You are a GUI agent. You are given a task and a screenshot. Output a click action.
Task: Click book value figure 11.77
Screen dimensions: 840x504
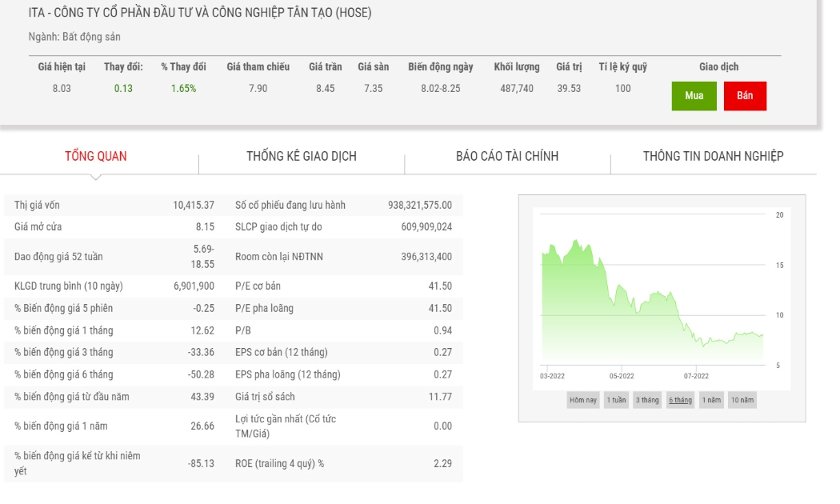coord(440,397)
